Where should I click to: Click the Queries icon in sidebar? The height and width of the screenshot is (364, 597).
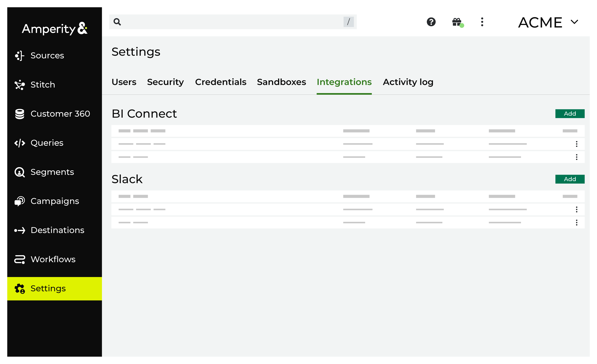pyautogui.click(x=20, y=143)
